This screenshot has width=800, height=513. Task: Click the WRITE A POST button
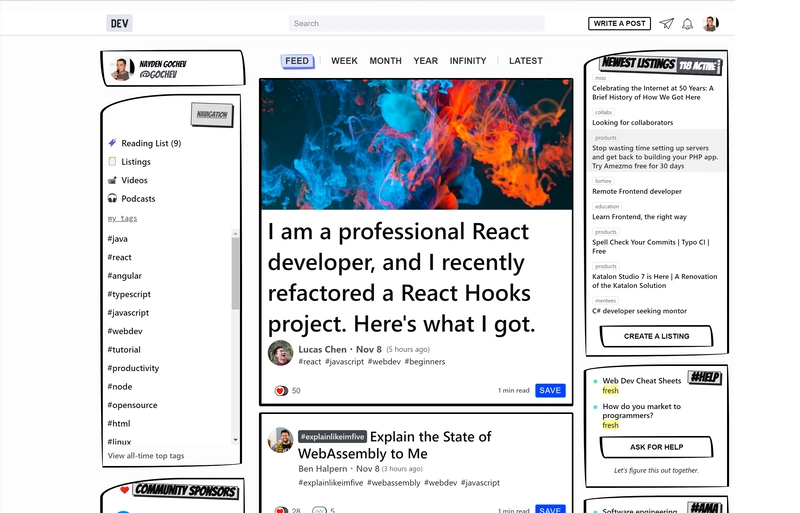click(x=620, y=23)
